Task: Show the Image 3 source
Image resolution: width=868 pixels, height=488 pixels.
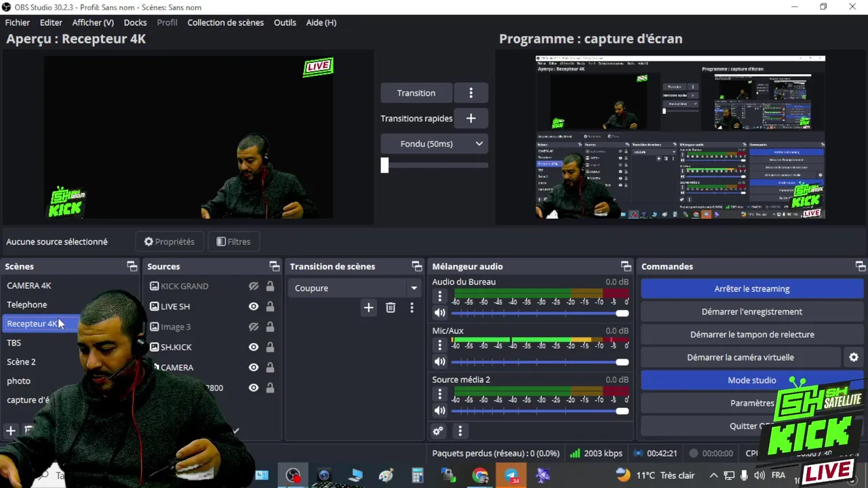Action: click(254, 327)
